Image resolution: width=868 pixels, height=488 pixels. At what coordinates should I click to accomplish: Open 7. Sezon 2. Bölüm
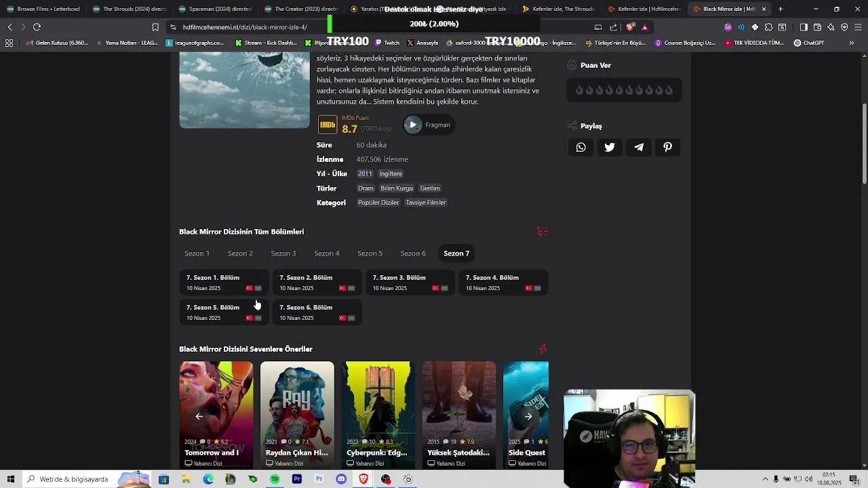pos(317,283)
